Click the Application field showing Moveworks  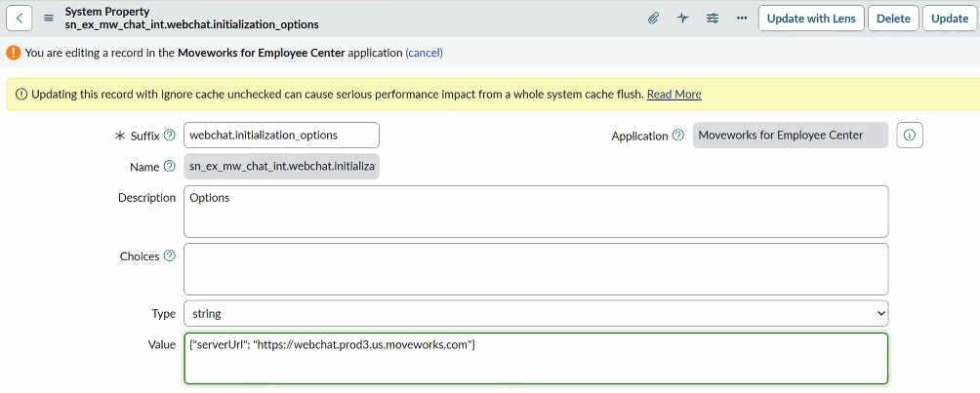click(x=790, y=135)
